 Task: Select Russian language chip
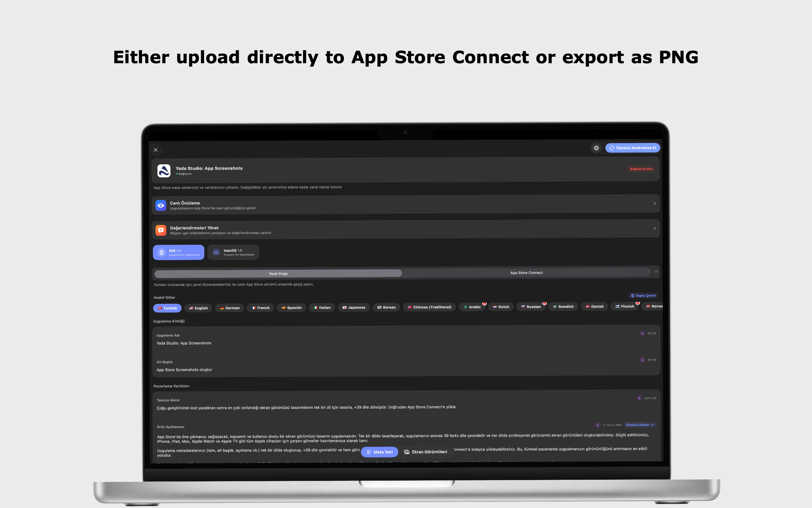coord(531,306)
